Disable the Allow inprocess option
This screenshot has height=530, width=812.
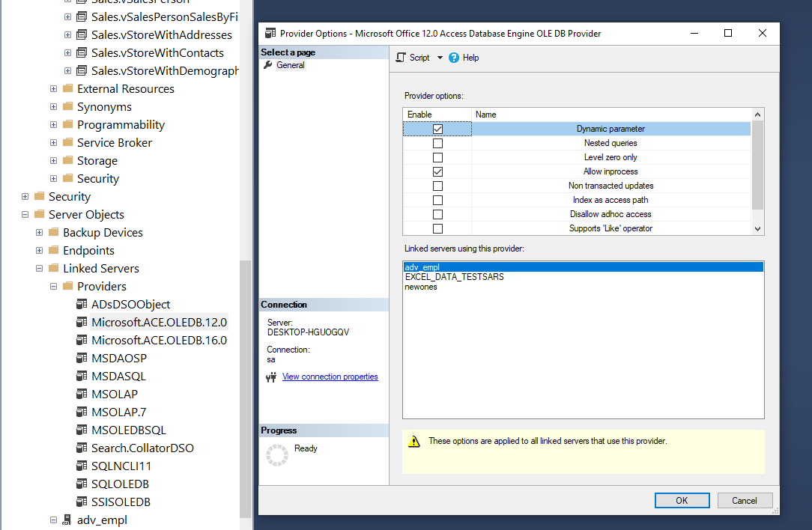tap(437, 171)
